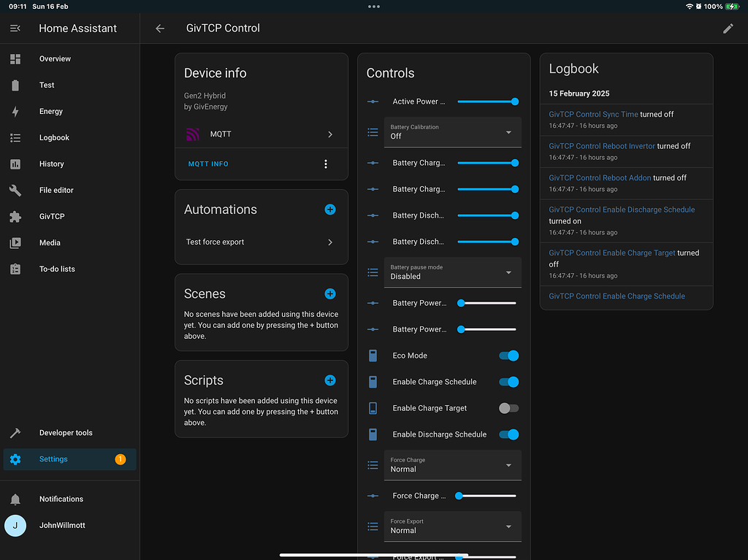Screen dimensions: 748x560
Task: Select the Force Charge list icon
Action: [373, 465]
